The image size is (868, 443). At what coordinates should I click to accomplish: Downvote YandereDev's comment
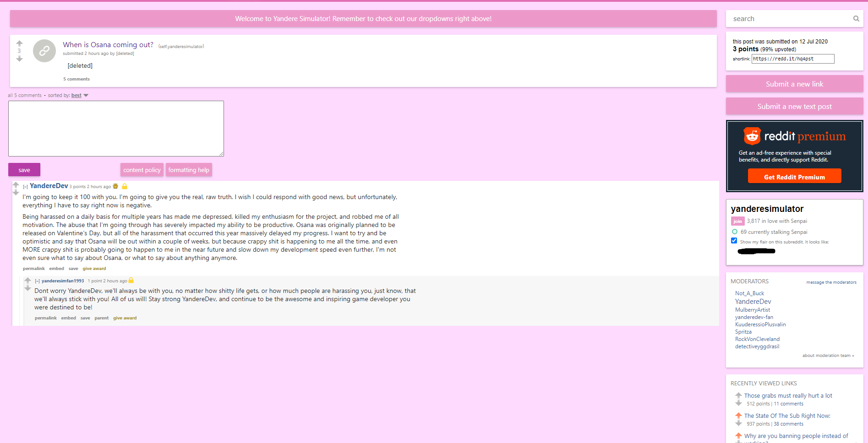pyautogui.click(x=16, y=193)
